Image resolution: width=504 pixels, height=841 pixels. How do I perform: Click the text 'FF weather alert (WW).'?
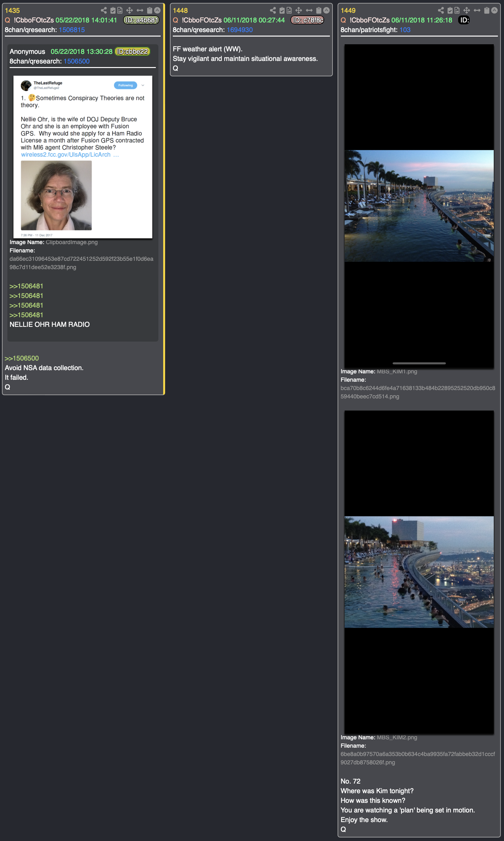207,49
